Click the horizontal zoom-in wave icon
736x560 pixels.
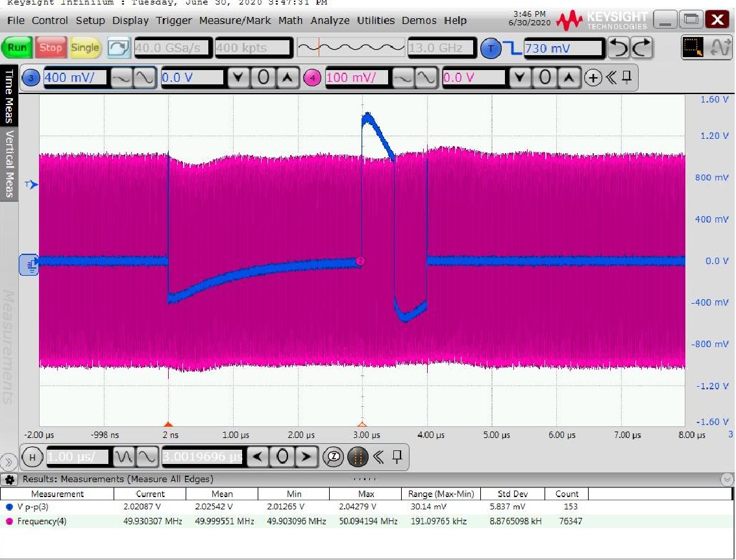click(x=147, y=457)
